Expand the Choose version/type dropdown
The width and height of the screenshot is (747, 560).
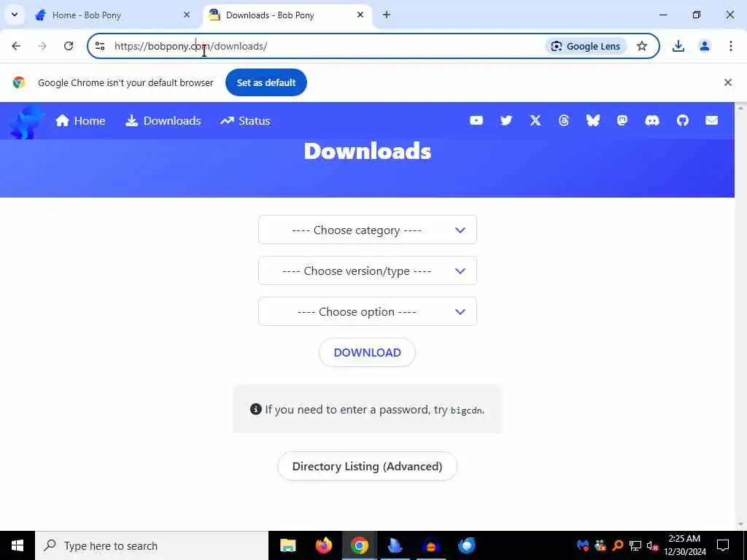click(368, 271)
